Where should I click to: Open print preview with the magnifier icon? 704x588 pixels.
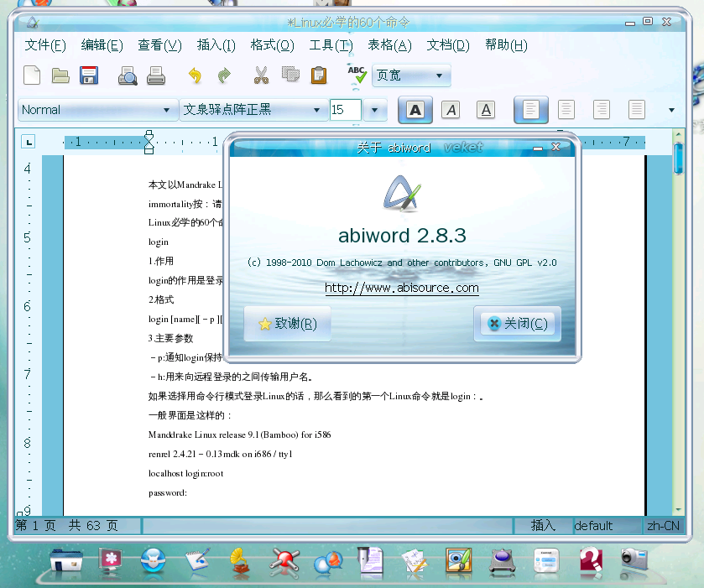tap(128, 75)
